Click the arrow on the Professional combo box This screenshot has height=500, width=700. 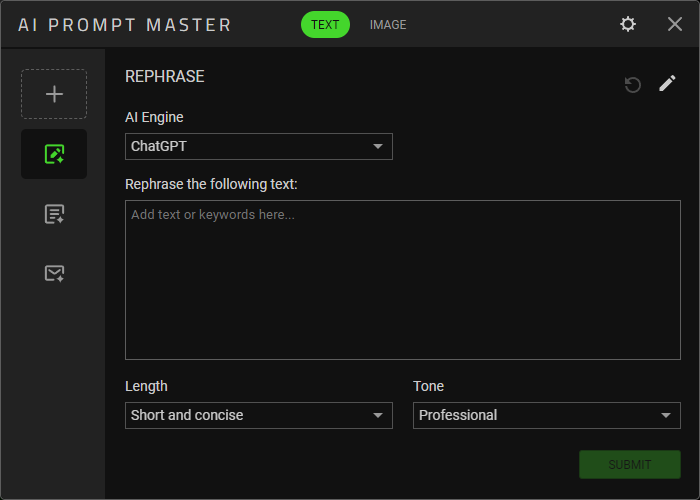tap(666, 415)
